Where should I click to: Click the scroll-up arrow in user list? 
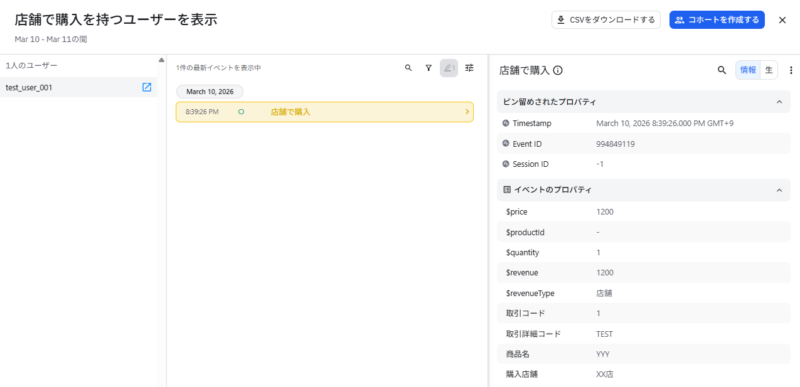coord(162,60)
